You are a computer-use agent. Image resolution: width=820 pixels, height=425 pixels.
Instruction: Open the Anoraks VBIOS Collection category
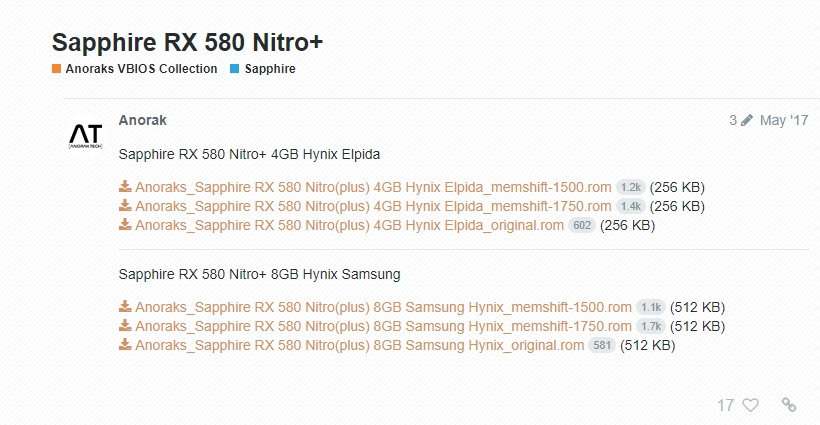[x=140, y=69]
